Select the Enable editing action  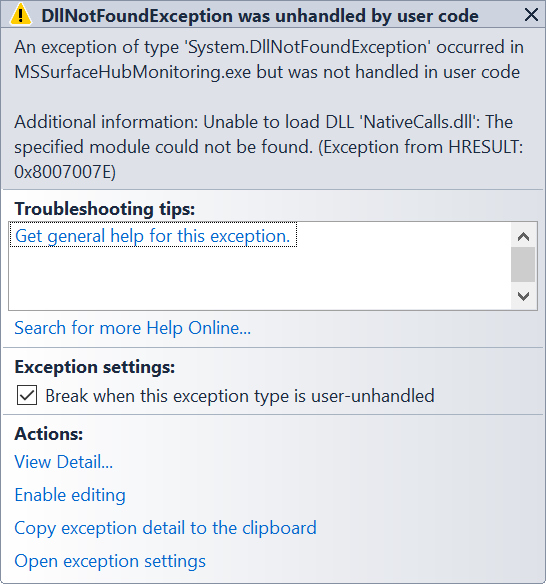pos(70,495)
